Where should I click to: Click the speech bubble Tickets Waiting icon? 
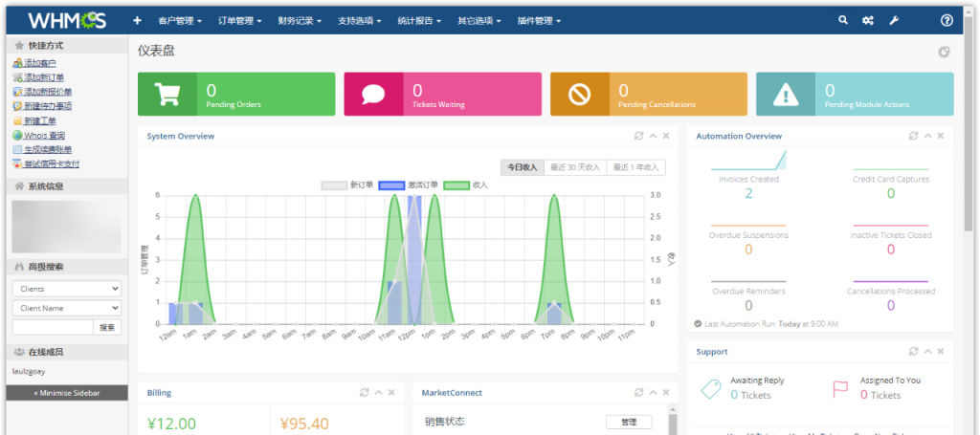coord(373,95)
